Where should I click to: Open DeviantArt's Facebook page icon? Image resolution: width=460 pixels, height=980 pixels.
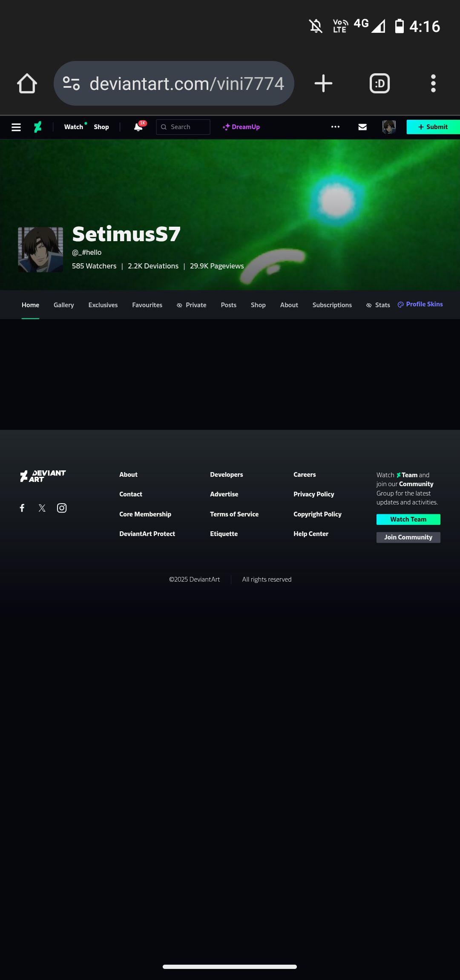(22, 508)
